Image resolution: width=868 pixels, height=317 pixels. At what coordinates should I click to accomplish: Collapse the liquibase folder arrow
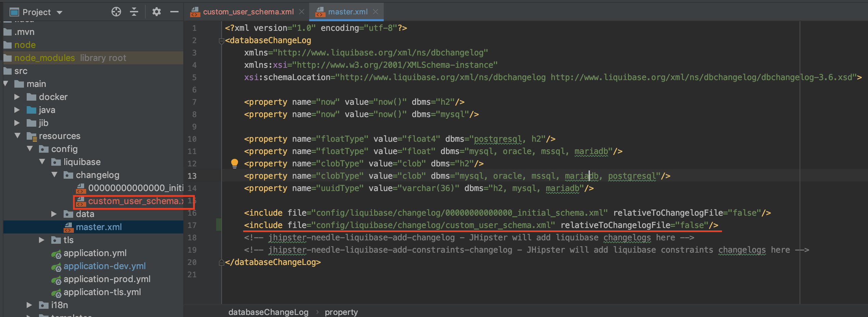click(x=42, y=162)
